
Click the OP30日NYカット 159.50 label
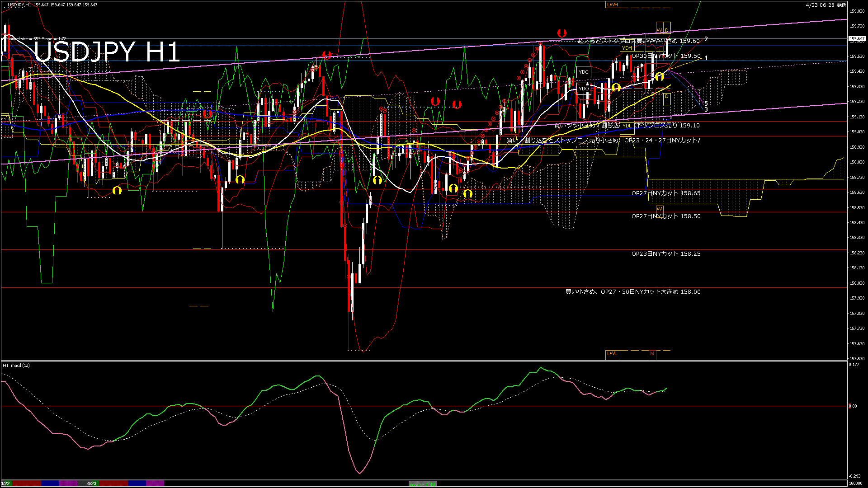666,56
